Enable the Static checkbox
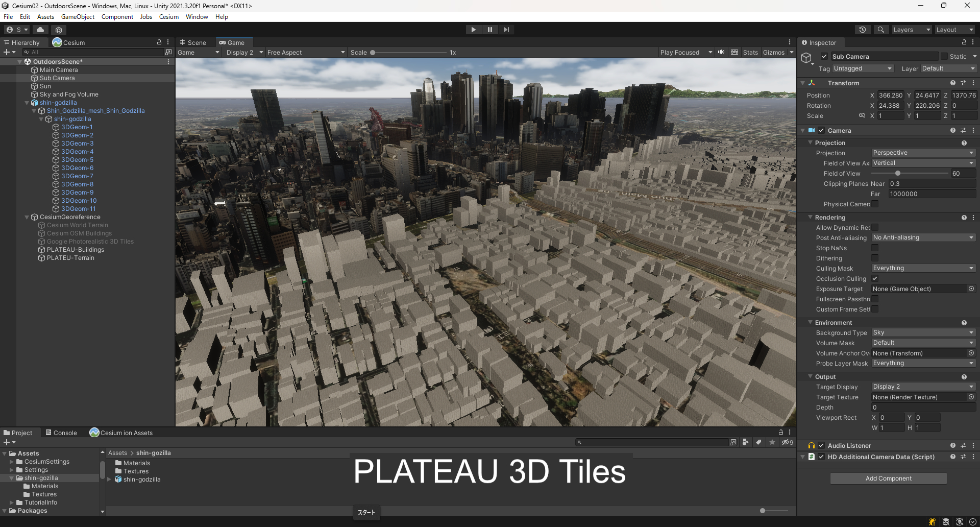The image size is (980, 527). 944,56
